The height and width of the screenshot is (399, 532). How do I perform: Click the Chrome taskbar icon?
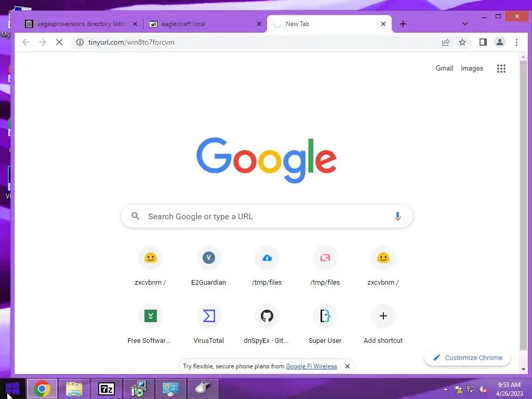[42, 389]
